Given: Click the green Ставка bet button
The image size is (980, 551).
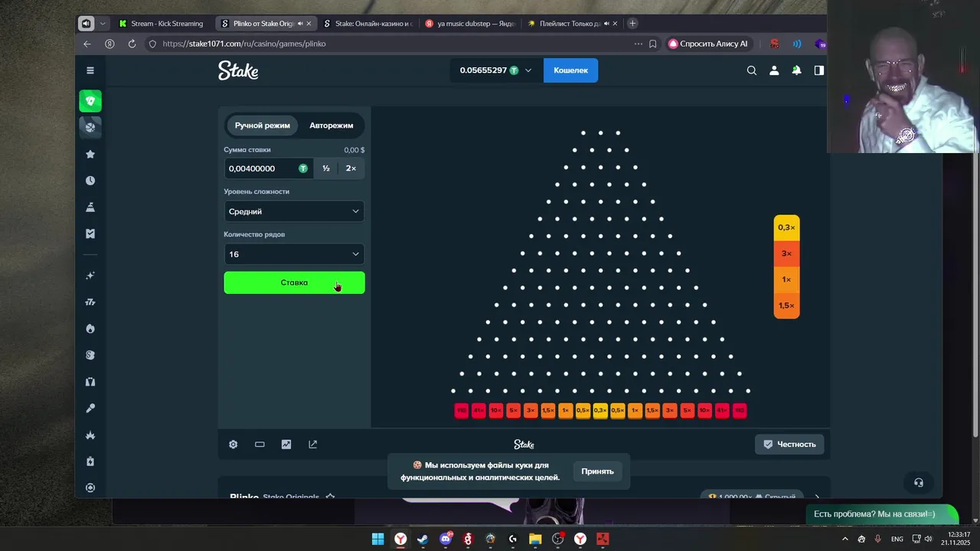Looking at the screenshot, I should click(x=294, y=282).
